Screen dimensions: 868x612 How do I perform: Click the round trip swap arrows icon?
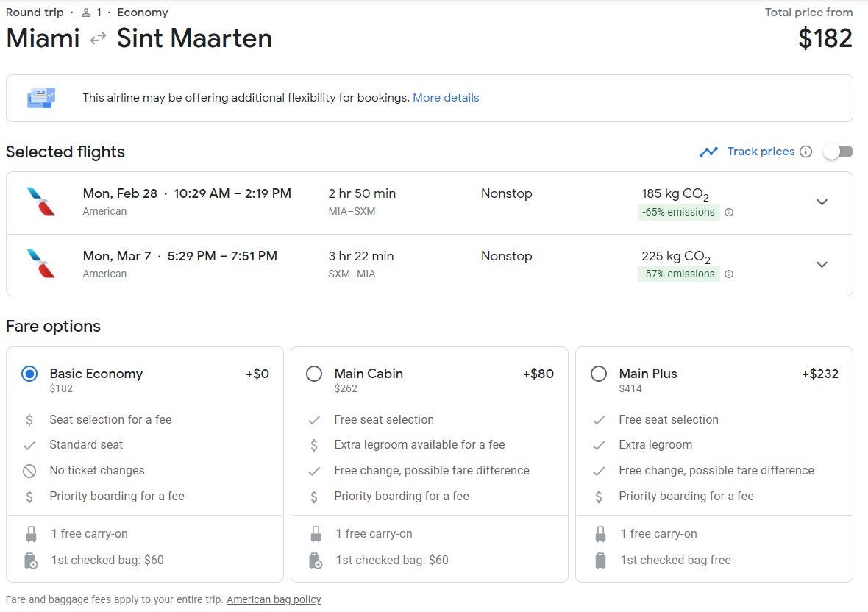pyautogui.click(x=98, y=39)
